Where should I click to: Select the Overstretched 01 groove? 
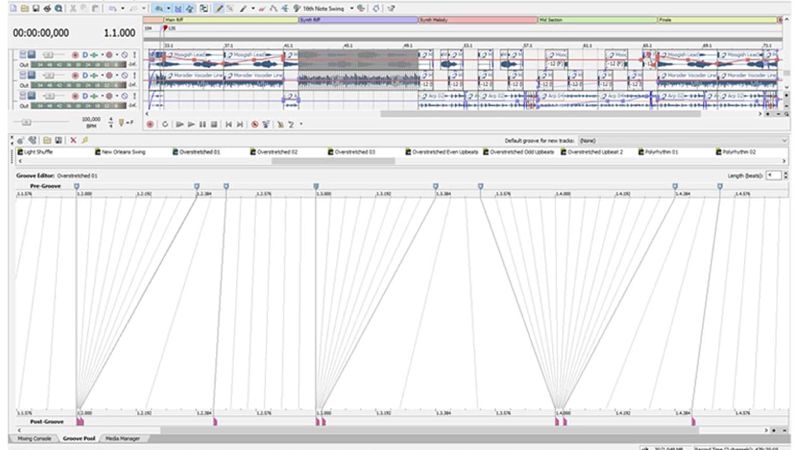point(196,152)
